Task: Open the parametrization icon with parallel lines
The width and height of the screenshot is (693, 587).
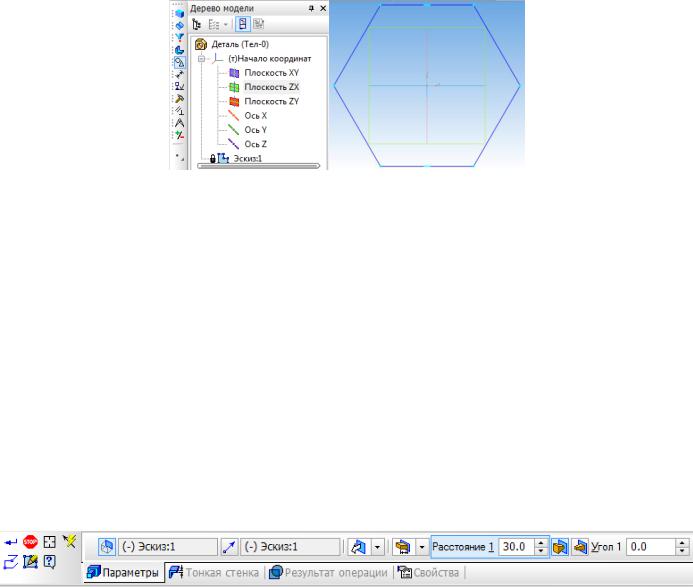Action: coord(179,111)
